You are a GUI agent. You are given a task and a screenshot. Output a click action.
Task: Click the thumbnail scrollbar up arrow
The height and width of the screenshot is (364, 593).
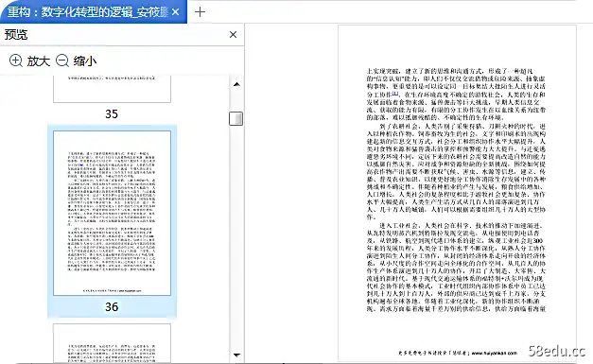236,84
